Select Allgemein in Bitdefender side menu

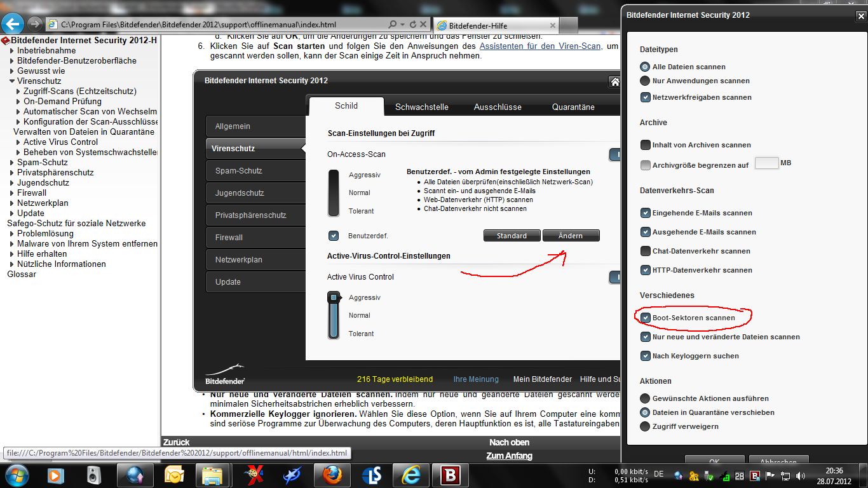pyautogui.click(x=255, y=126)
